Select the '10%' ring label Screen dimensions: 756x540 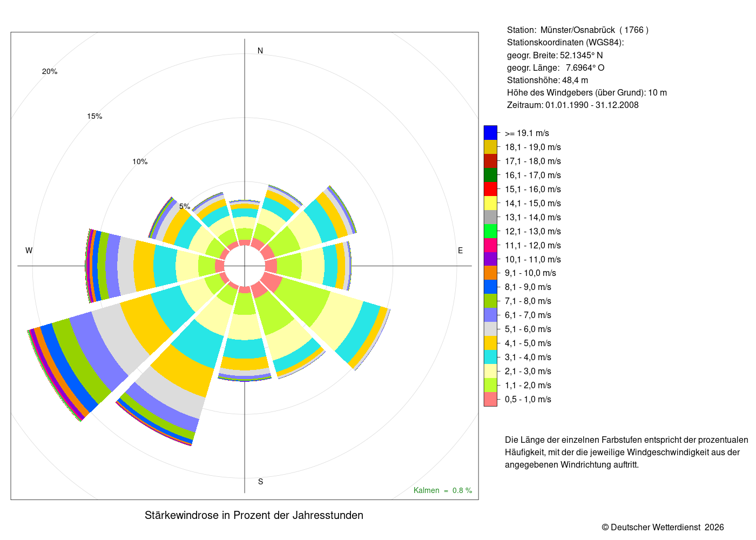click(x=140, y=162)
